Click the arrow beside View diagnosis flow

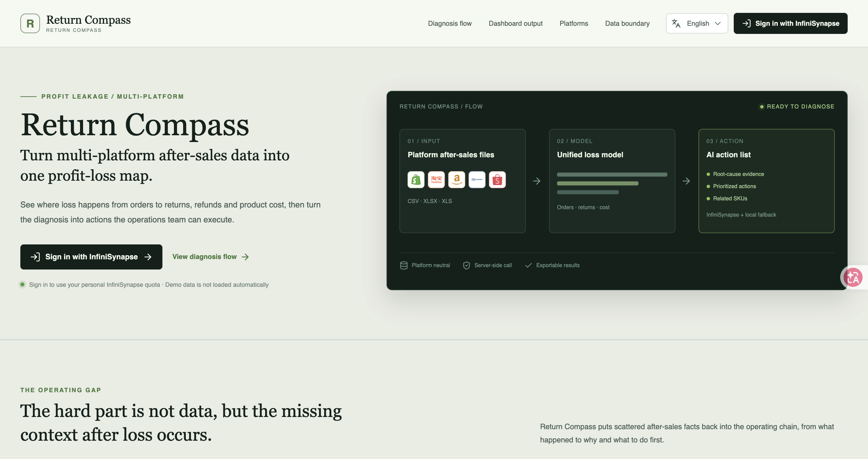(x=245, y=257)
